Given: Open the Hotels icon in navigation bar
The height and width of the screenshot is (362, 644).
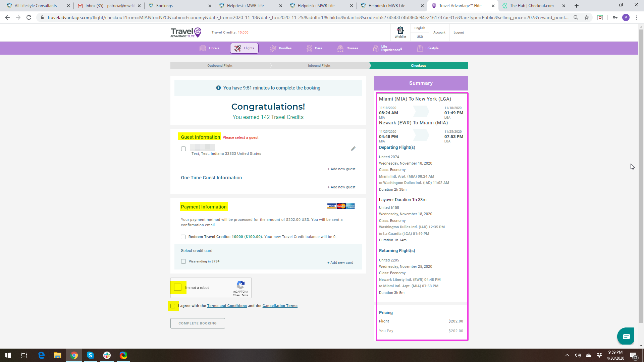Looking at the screenshot, I should click(x=203, y=48).
